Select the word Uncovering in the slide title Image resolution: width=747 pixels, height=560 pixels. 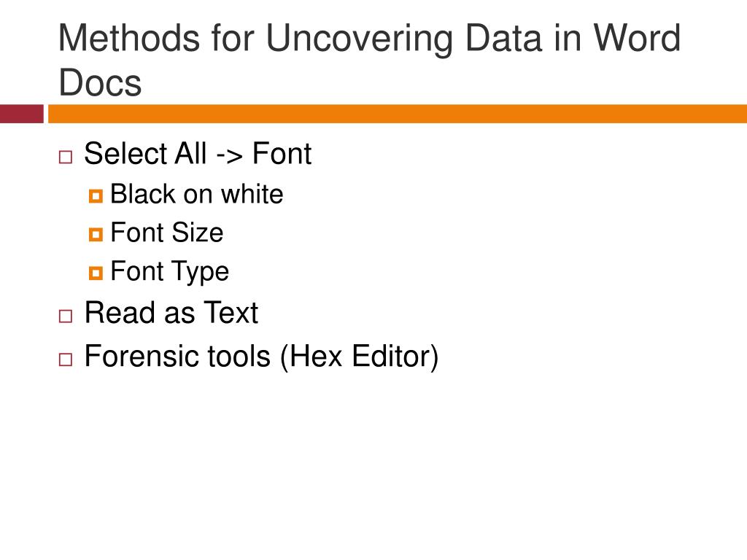pyautogui.click(x=360, y=39)
